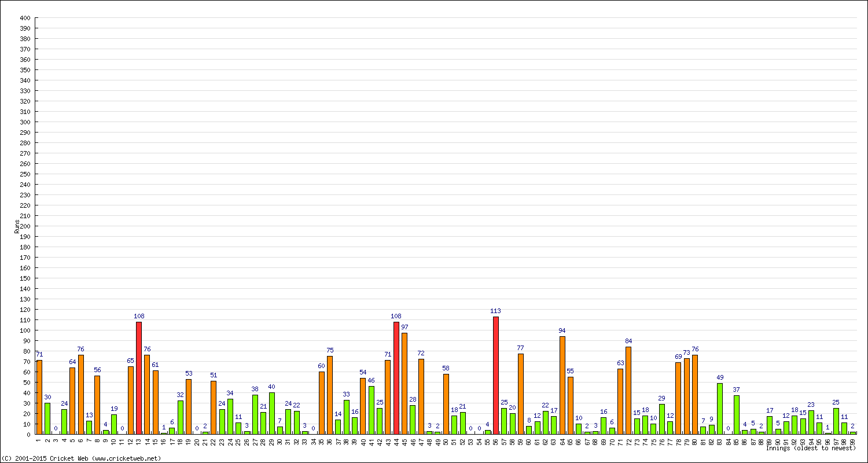Click the y-axis label "250"
The height and width of the screenshot is (463, 868).
pyautogui.click(x=24, y=174)
